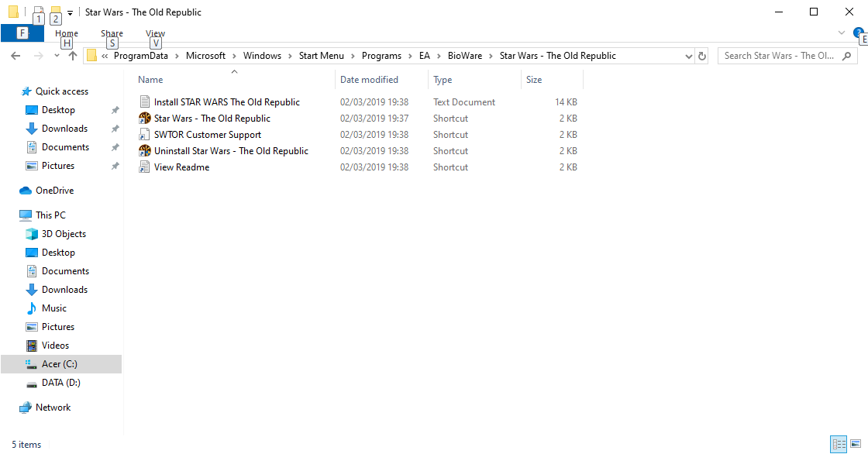Select Star Wars - The Old Republic shortcut
The width and height of the screenshot is (868, 454).
tap(212, 119)
